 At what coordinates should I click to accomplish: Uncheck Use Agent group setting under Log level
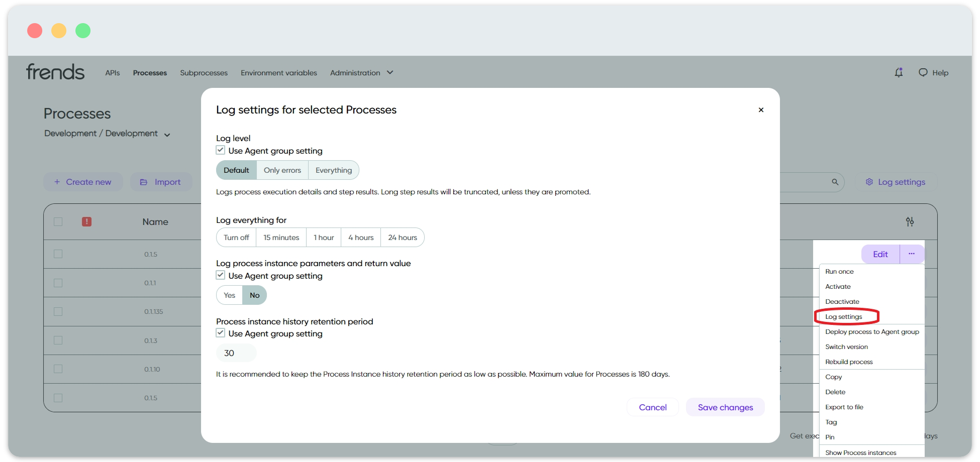221,150
